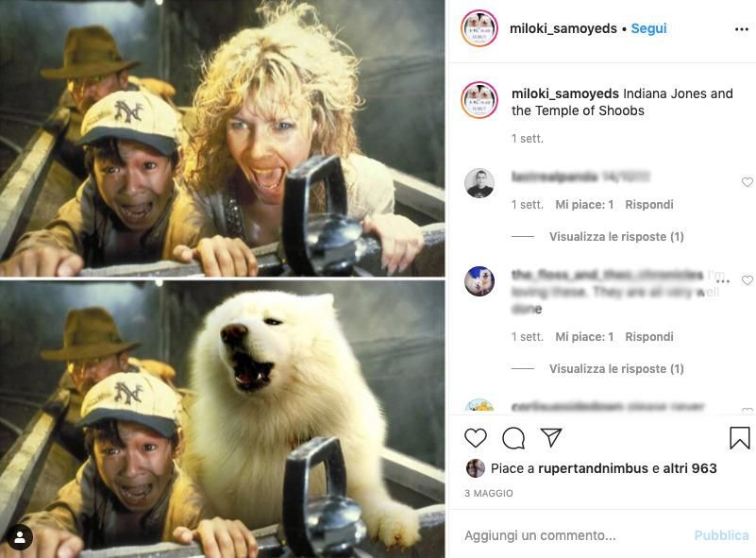
Task: Open rupertandnimbus profile from likes line
Action: pos(593,468)
